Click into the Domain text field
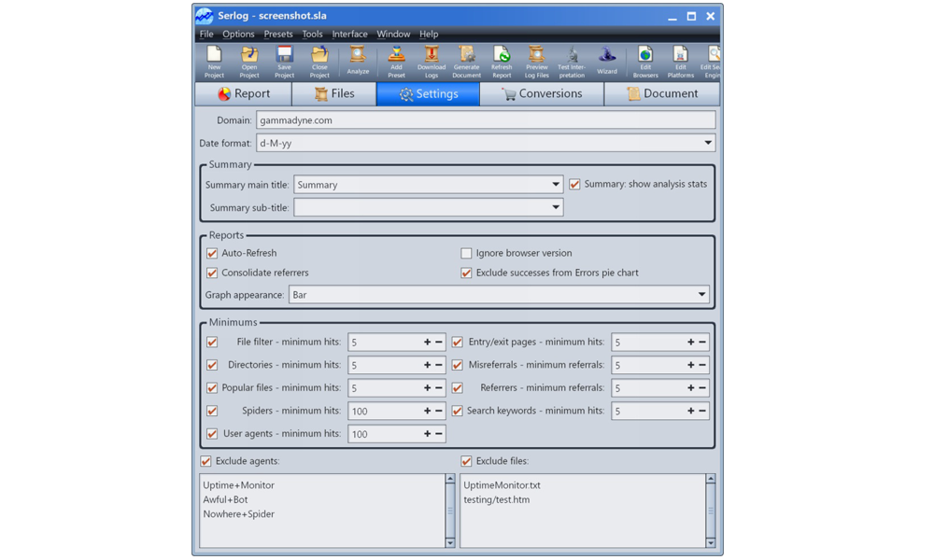 tap(486, 120)
